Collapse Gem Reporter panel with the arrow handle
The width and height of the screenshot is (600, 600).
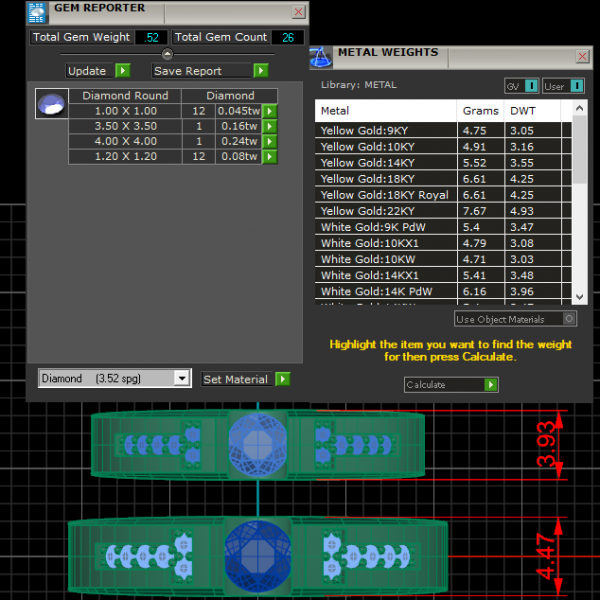[x=167, y=54]
